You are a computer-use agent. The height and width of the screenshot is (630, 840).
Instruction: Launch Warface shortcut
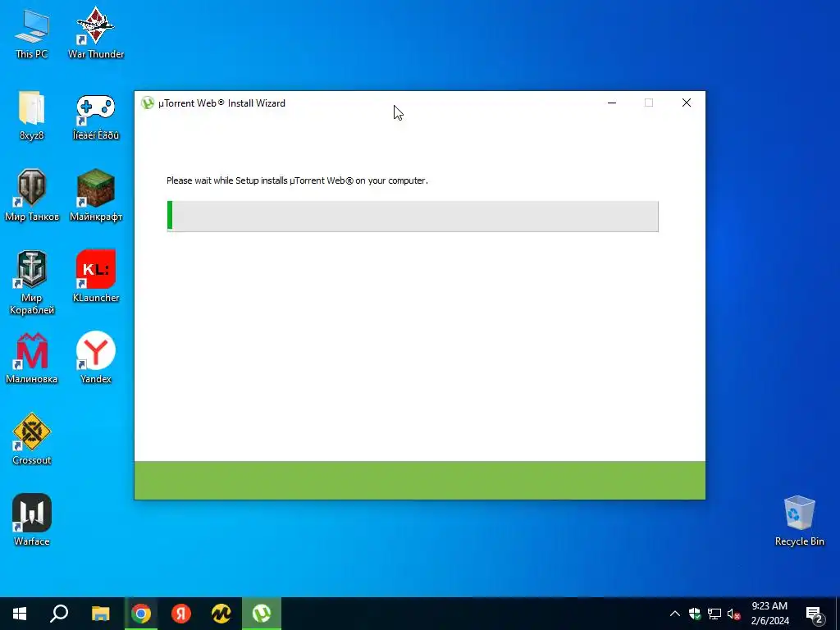(32, 519)
